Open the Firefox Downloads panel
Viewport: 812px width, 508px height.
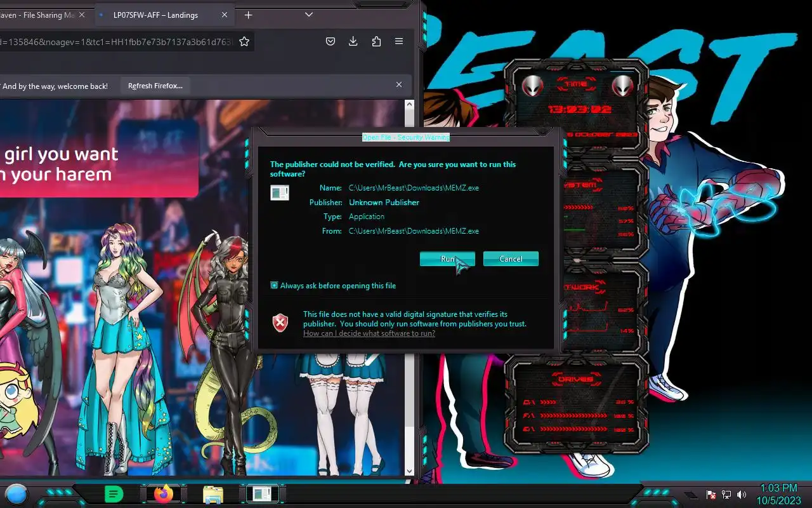(x=353, y=41)
